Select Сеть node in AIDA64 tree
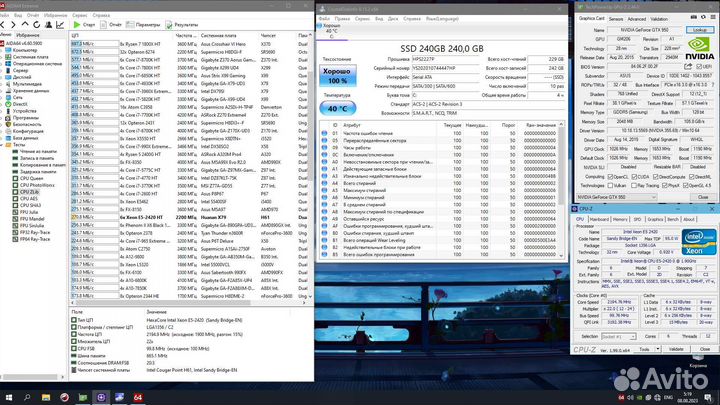Screen dimensions: 720x405 (14, 97)
